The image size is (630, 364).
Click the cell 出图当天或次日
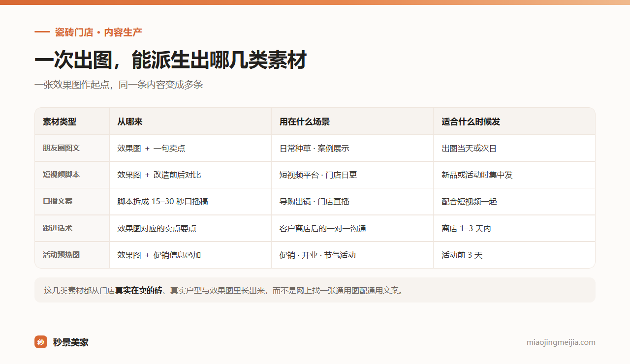(x=514, y=148)
